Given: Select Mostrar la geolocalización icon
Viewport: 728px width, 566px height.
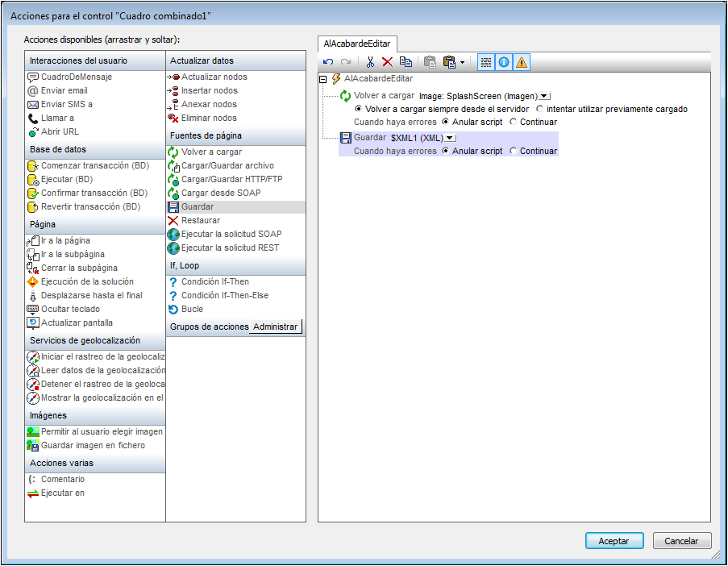Looking at the screenshot, I should 33,398.
